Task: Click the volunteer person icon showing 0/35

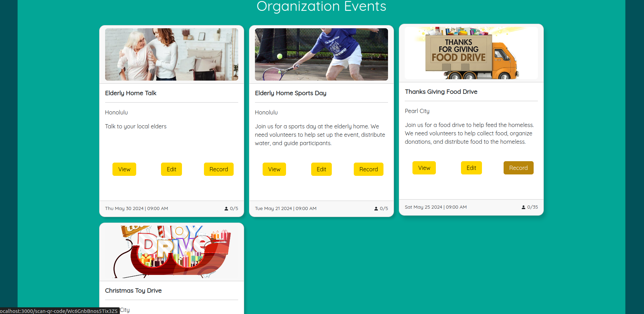Action: 523,207
